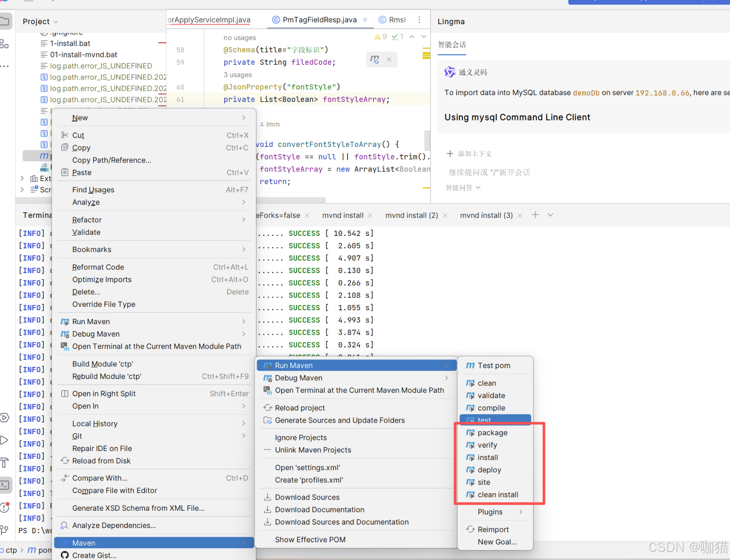
Task: Open 'settings.xml' from Maven menu
Action: coord(357,468)
